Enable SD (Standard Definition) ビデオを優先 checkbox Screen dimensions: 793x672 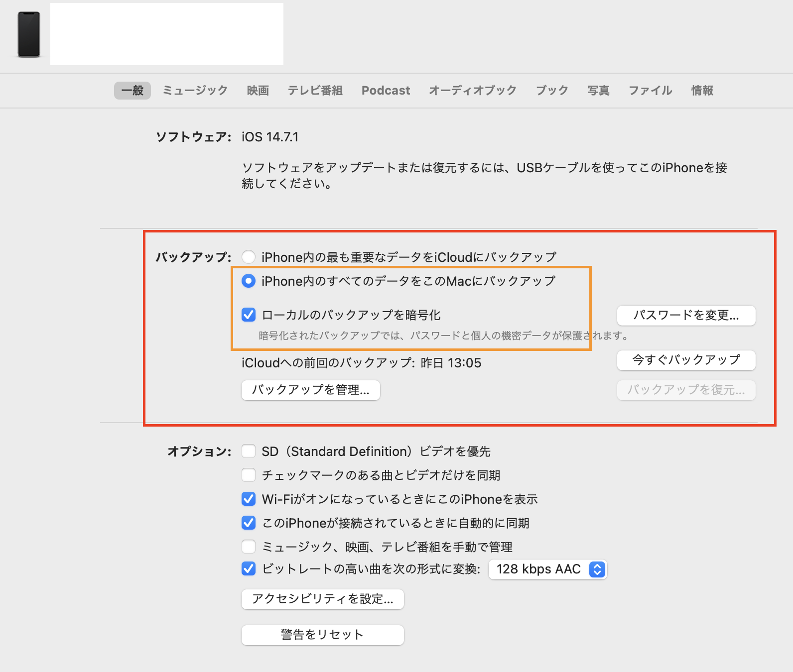pos(249,451)
